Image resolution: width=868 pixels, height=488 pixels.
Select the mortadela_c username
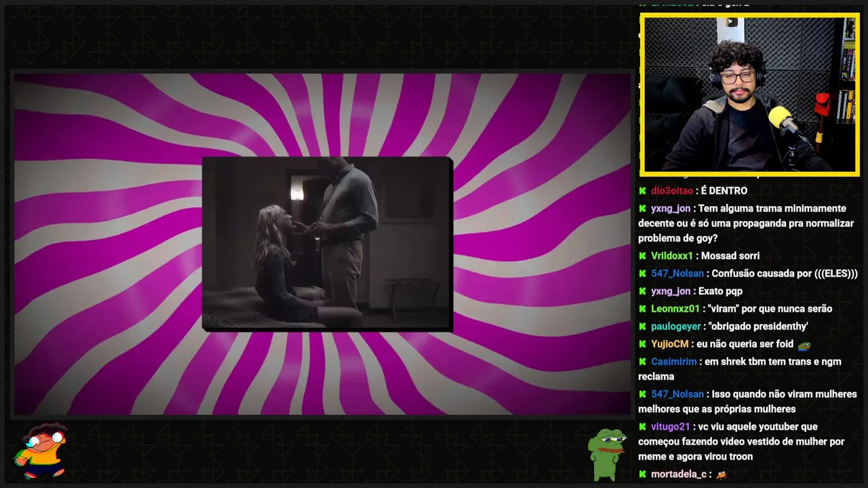679,474
